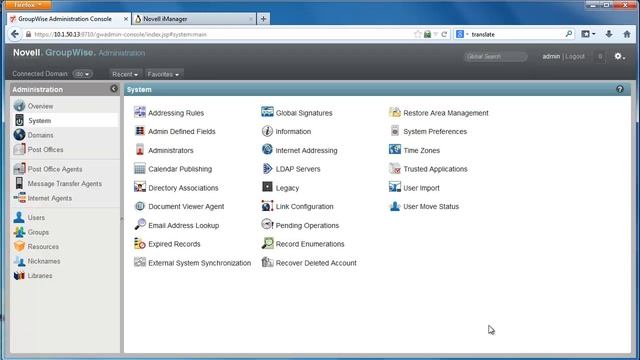
Task: Click the LDAP Servers icon
Action: (267, 169)
